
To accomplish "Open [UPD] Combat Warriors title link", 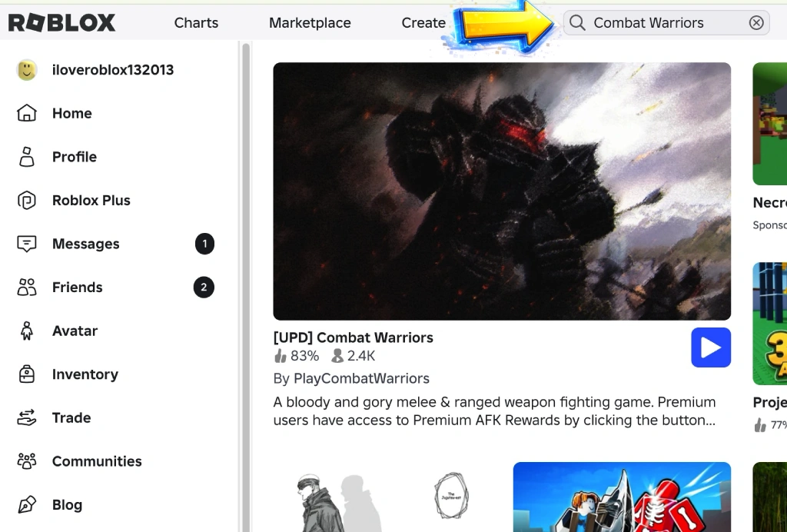I will [x=354, y=337].
